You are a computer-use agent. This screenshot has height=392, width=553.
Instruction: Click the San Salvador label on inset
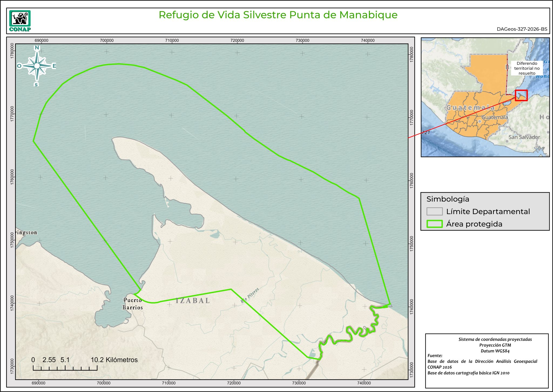click(524, 137)
